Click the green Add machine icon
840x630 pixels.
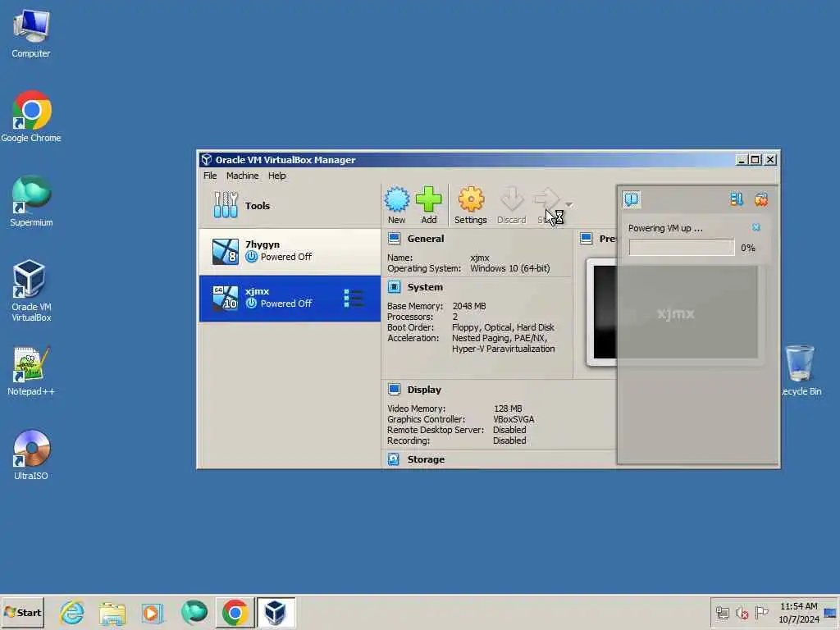tap(428, 205)
